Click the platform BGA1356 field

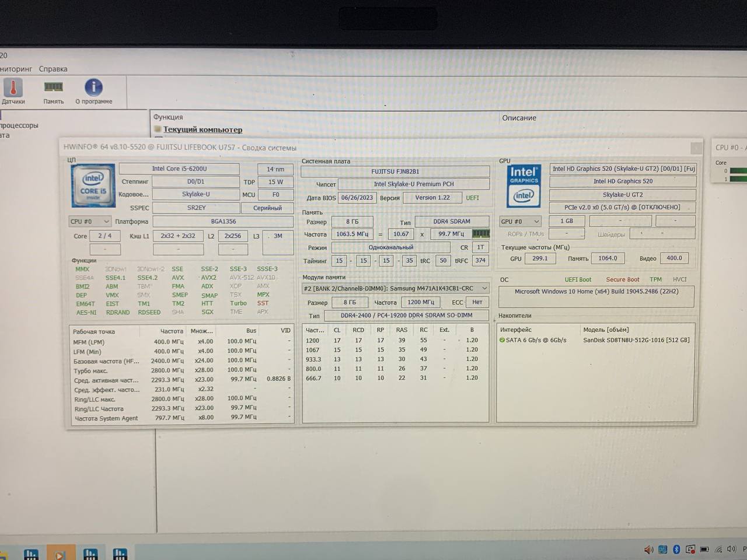pos(223,222)
